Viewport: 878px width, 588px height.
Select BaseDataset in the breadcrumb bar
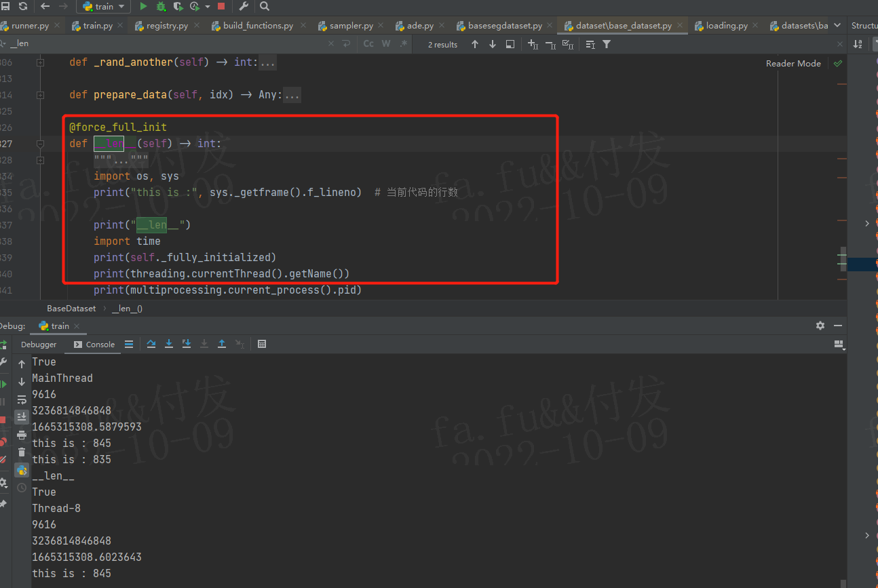[71, 308]
